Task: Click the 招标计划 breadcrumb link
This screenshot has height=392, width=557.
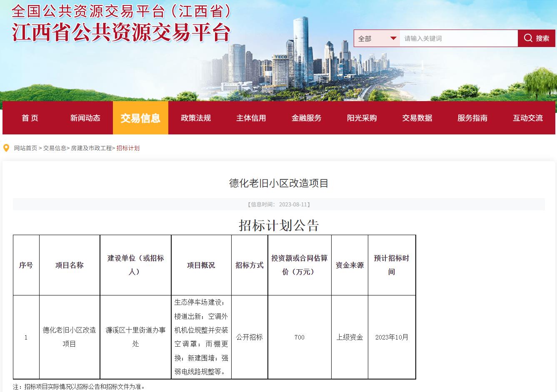Action: pos(128,148)
